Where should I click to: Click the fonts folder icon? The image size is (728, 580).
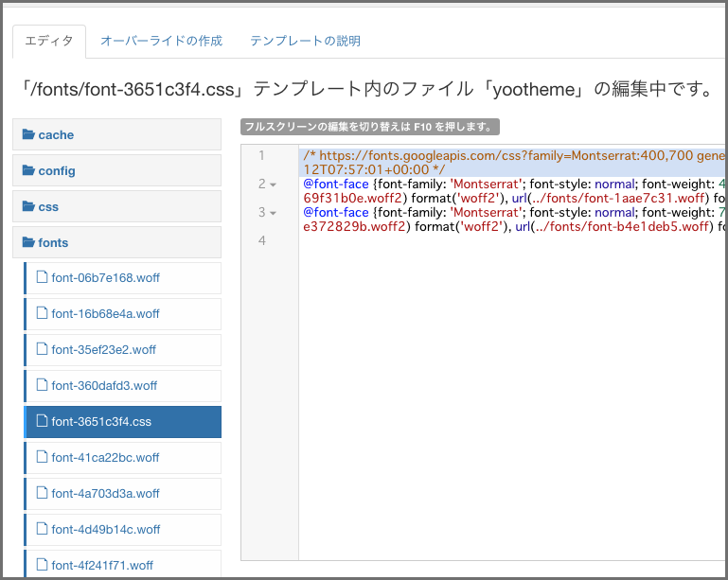click(x=28, y=243)
